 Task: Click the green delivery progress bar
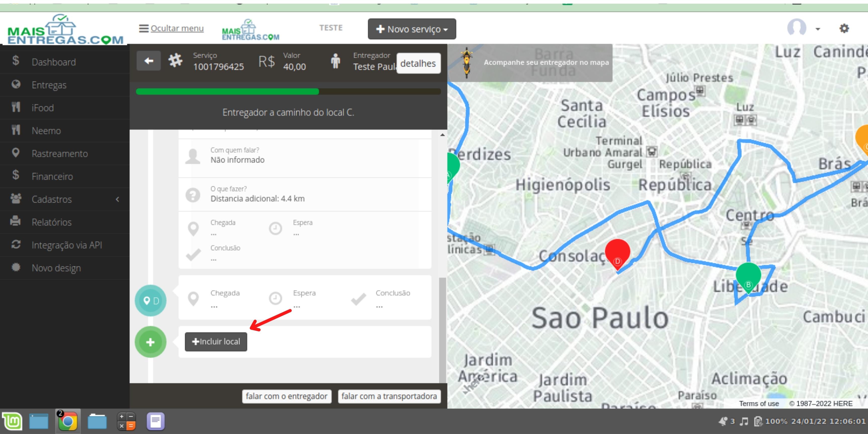click(x=228, y=91)
